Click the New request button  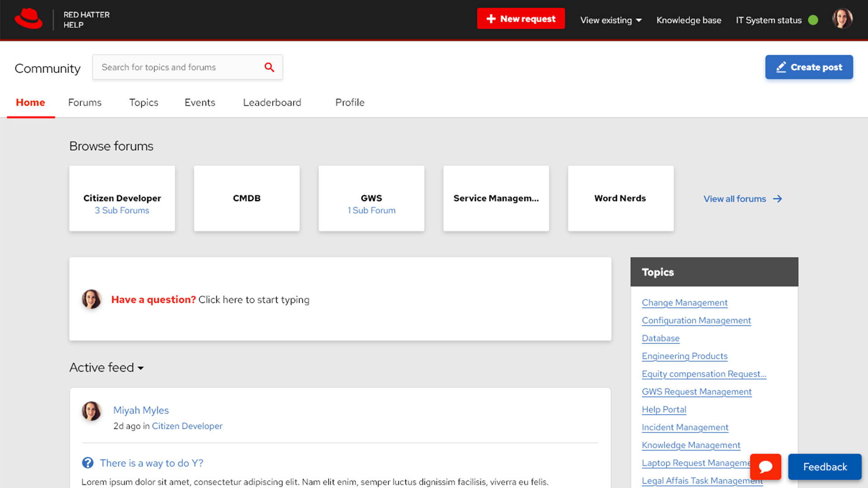pos(521,19)
